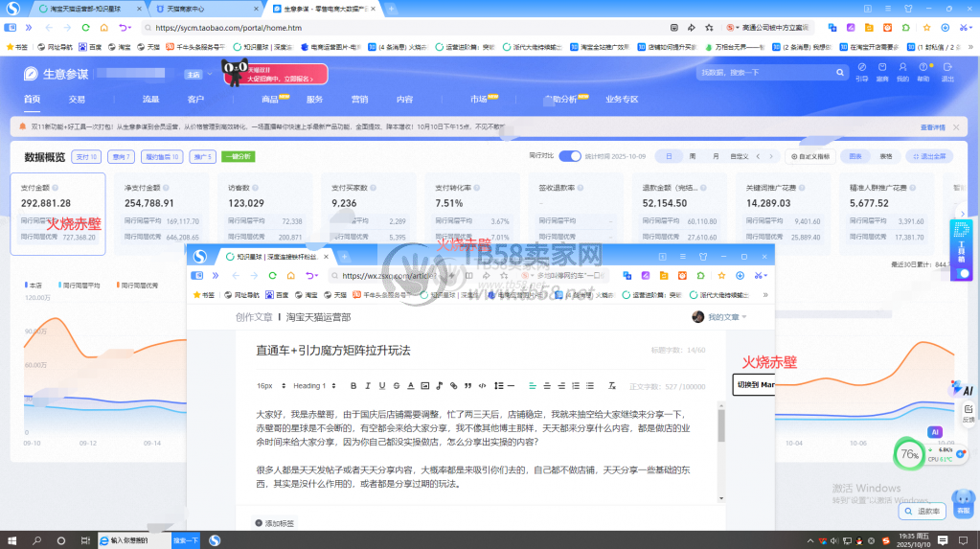Click the 自定义指标 button

click(x=810, y=156)
